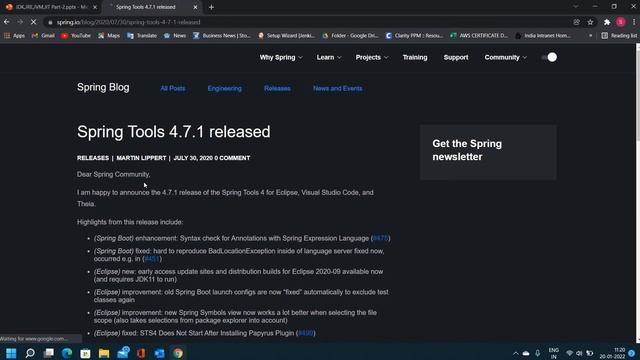Screen dimensions: 640x360
Task: Open the Folder - Google Drive bookmark
Action: pyautogui.click(x=351, y=36)
